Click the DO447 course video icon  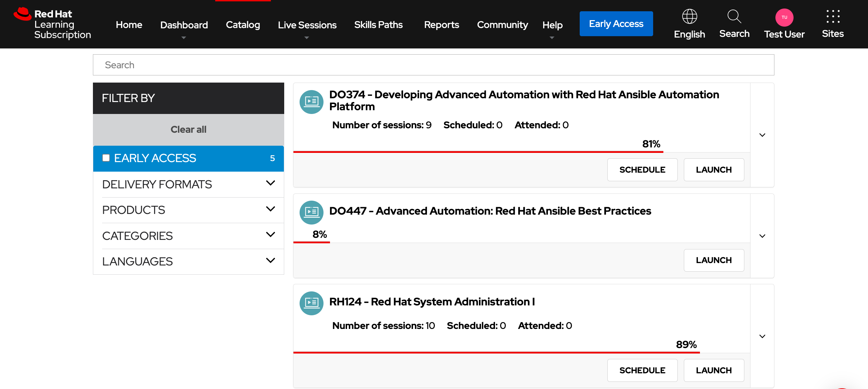click(x=311, y=212)
